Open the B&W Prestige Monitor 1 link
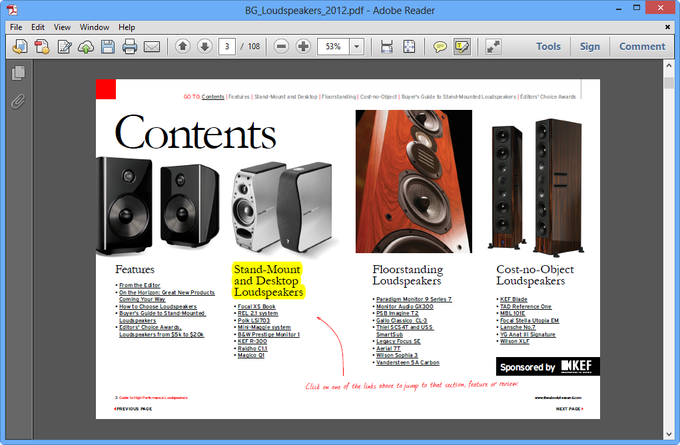 point(269,334)
